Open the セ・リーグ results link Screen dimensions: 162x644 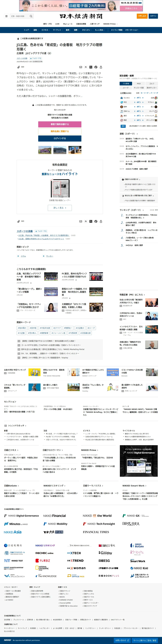pos(144,93)
